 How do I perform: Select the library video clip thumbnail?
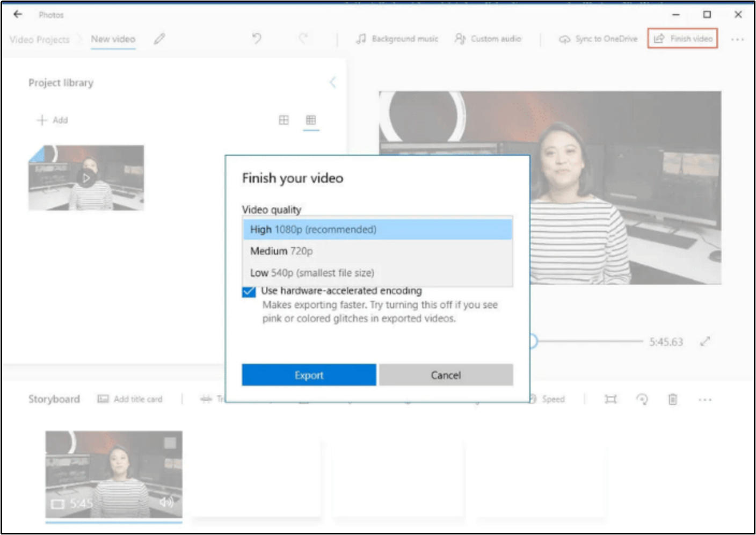86,178
